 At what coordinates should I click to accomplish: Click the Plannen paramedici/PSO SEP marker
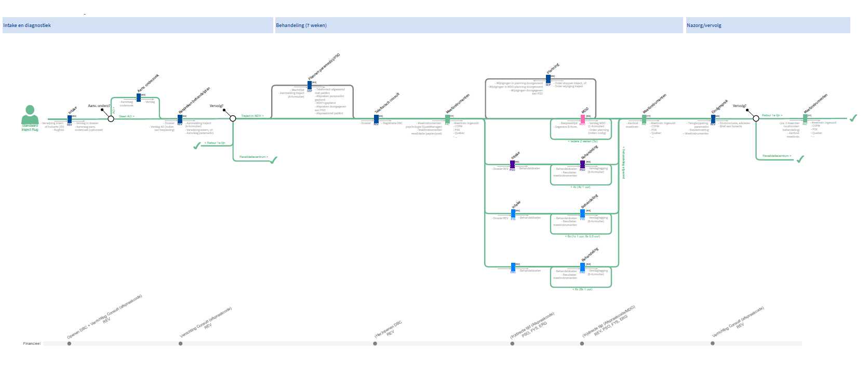pyautogui.click(x=310, y=85)
